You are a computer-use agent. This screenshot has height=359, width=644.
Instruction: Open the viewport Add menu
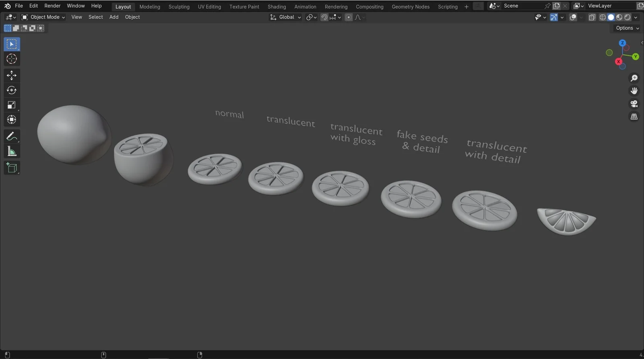click(114, 17)
